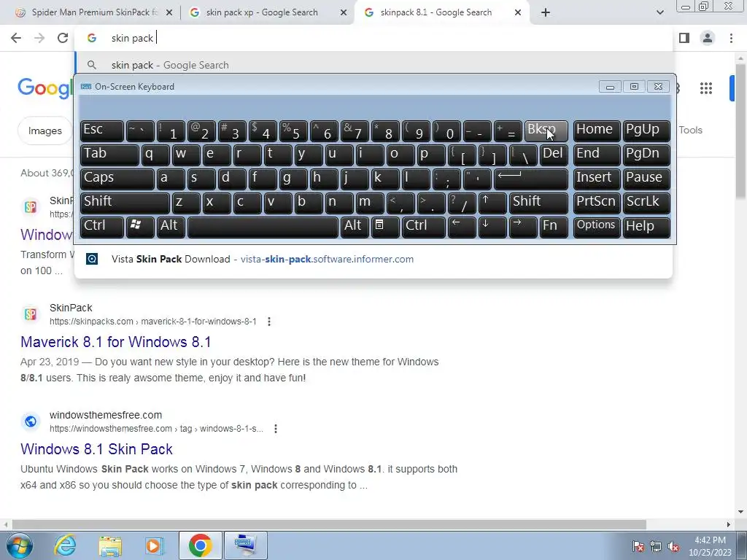Open Windows Explorer folder from taskbar

point(110,545)
